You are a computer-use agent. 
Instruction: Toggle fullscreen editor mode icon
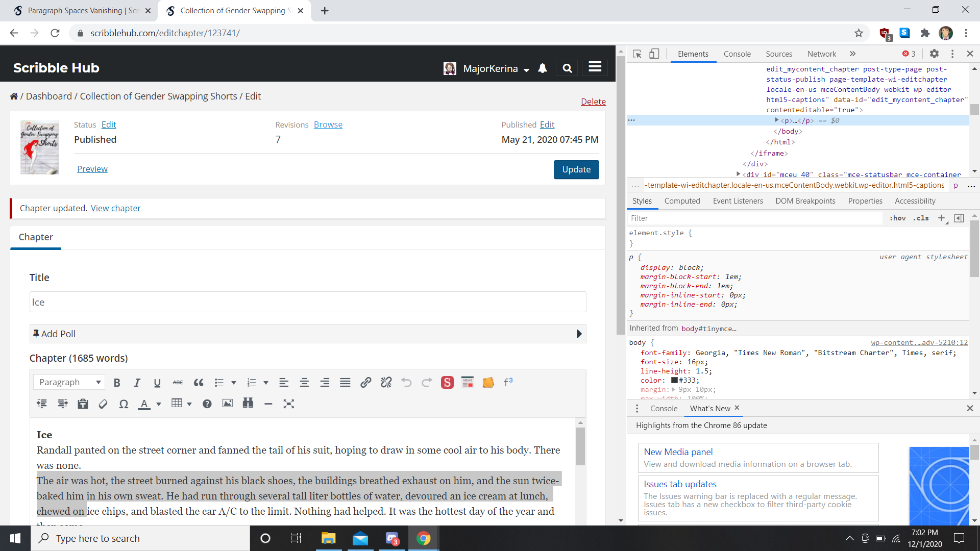pyautogui.click(x=289, y=404)
